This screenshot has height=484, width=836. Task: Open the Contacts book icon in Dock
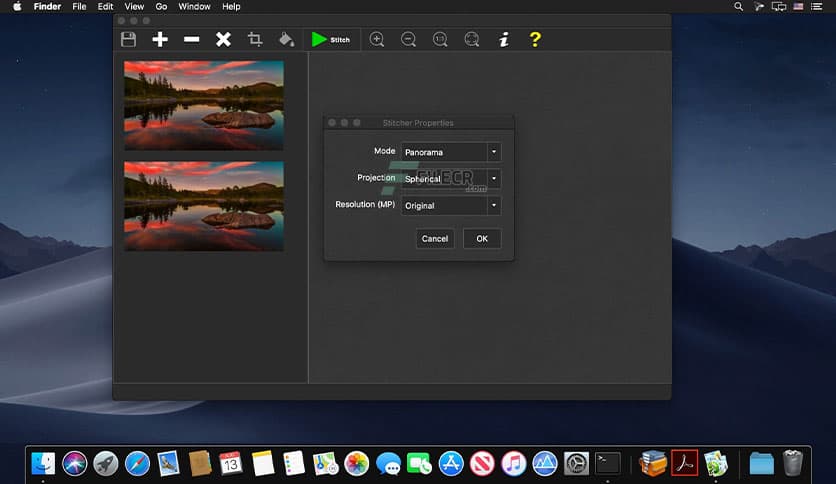pos(200,463)
